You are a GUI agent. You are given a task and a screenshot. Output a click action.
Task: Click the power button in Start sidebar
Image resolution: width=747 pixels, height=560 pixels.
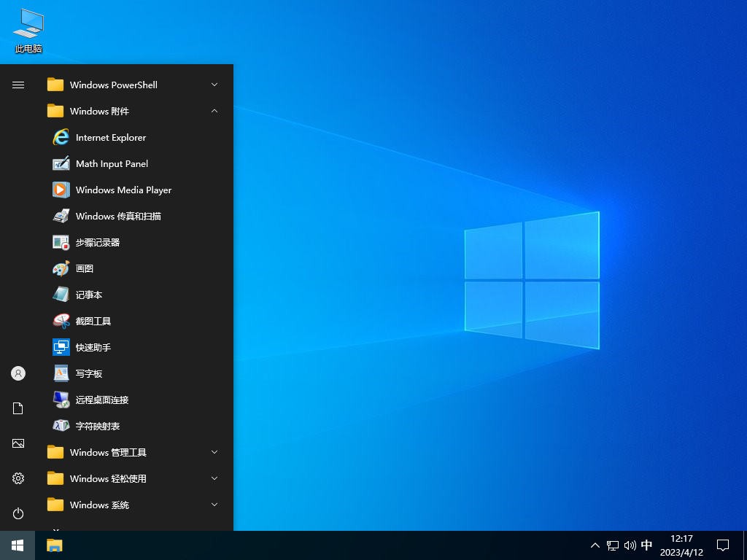pos(18,513)
